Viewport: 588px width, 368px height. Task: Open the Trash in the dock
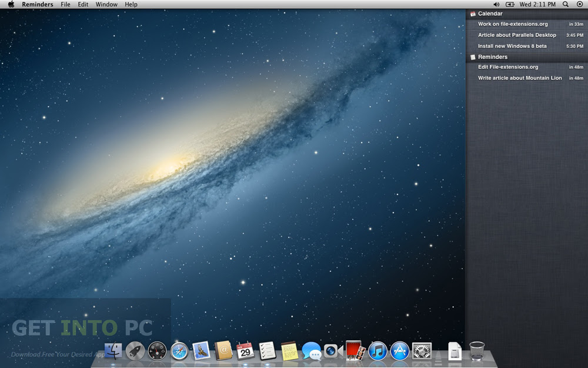click(x=477, y=351)
